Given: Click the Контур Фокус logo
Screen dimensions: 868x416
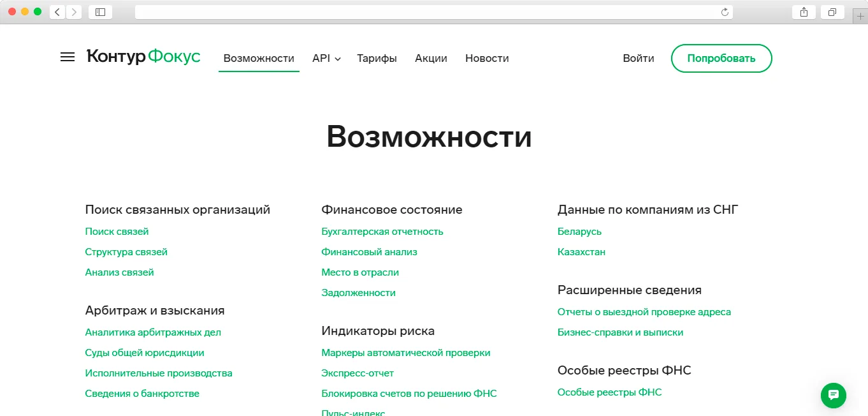Looking at the screenshot, I should point(143,57).
